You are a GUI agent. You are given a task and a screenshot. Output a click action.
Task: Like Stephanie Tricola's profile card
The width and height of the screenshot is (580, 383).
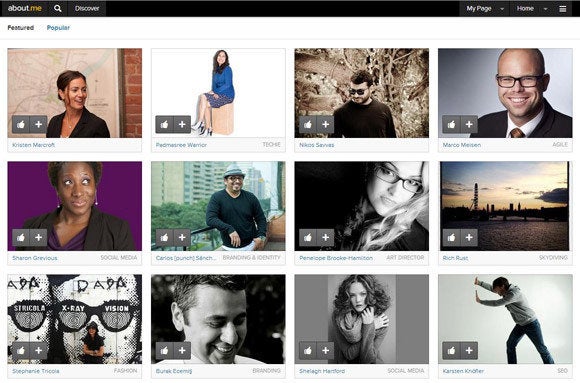click(21, 350)
